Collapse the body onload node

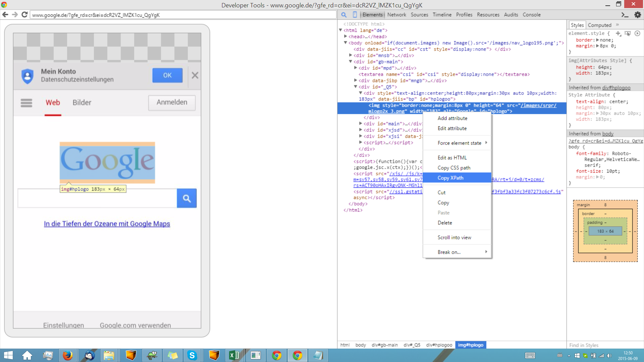tap(345, 43)
